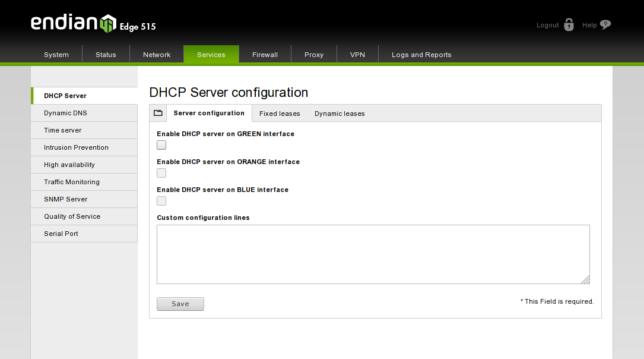Image resolution: width=644 pixels, height=359 pixels.
Task: Open Logs and Reports menu
Action: click(421, 55)
